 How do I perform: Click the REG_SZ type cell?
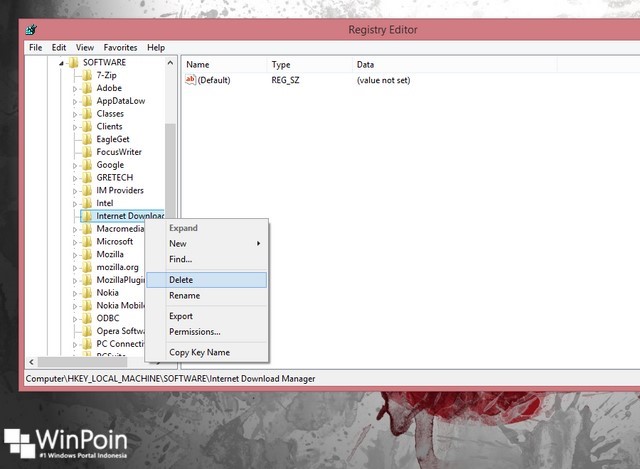click(285, 80)
